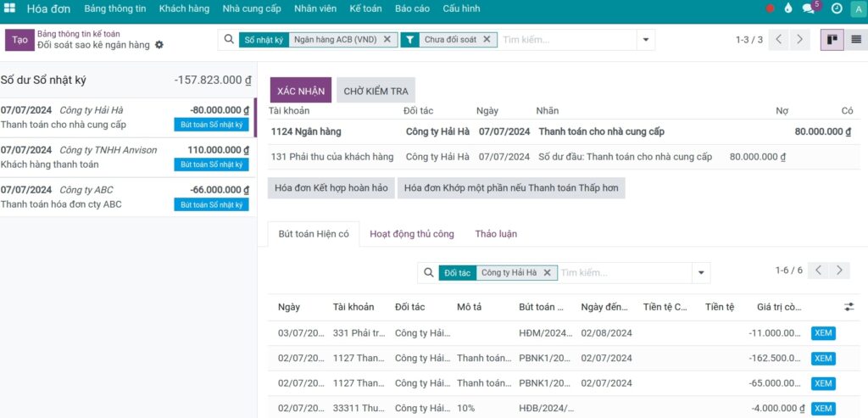The width and height of the screenshot is (868, 418).
Task: Go to previous page of existing entries
Action: [x=818, y=270]
